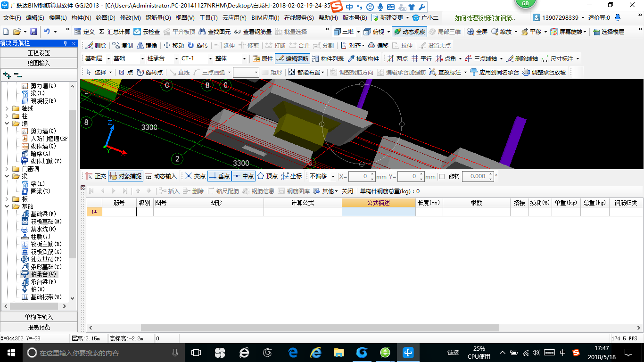Select the 移动 move tool

[173, 45]
